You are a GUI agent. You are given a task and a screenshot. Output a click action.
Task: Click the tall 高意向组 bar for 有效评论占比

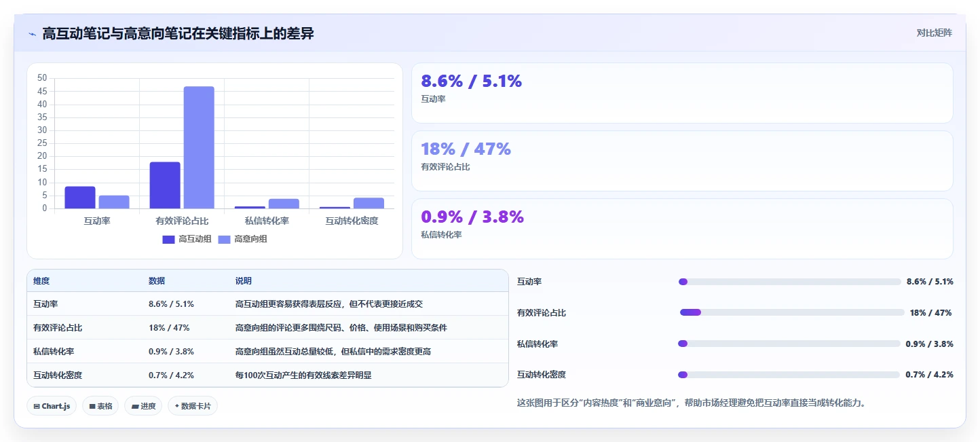coord(199,147)
